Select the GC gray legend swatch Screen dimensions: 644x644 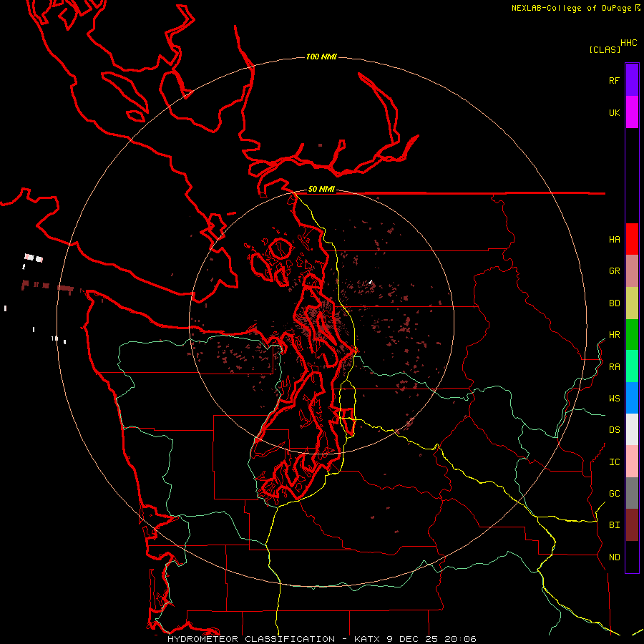coord(632,493)
